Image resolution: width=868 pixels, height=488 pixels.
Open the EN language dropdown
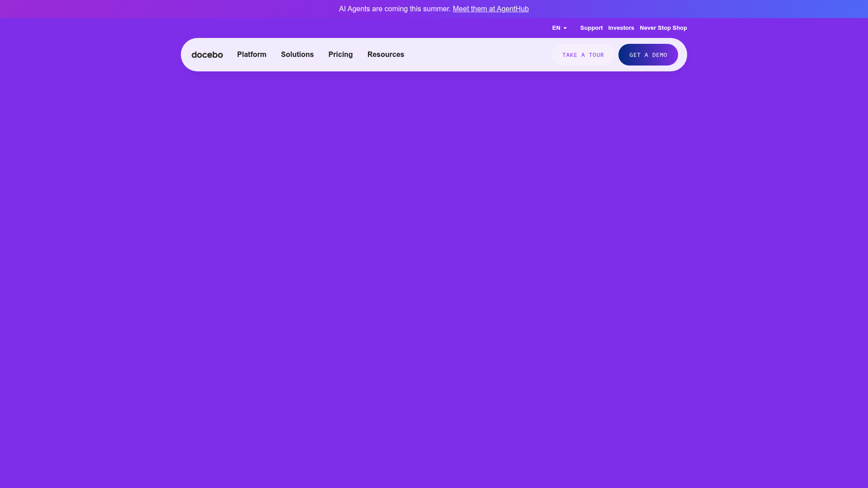(559, 28)
